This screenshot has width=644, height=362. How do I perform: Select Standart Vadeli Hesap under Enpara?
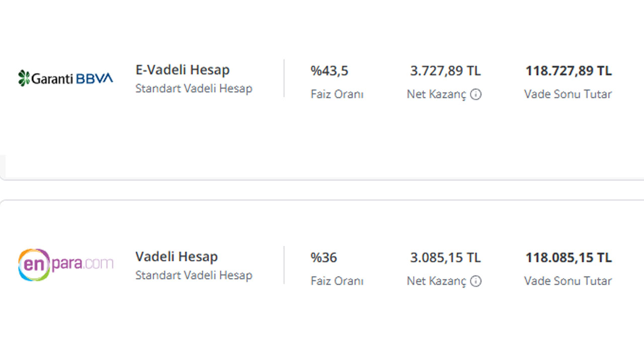tap(194, 276)
